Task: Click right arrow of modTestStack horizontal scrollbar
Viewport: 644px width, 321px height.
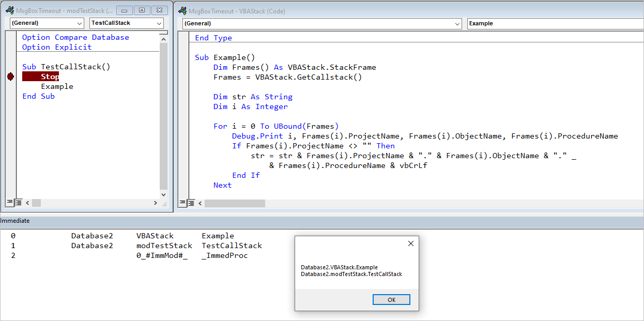Action: coord(155,203)
